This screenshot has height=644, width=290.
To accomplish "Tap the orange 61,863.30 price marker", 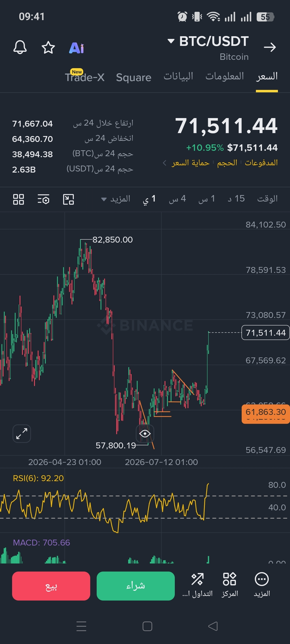I will tap(266, 412).
